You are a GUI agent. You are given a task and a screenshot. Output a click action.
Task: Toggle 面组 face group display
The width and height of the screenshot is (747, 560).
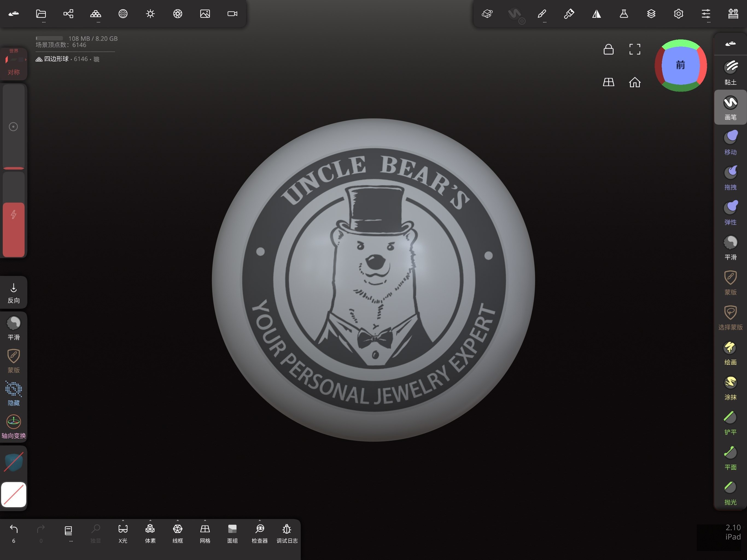[x=232, y=533]
